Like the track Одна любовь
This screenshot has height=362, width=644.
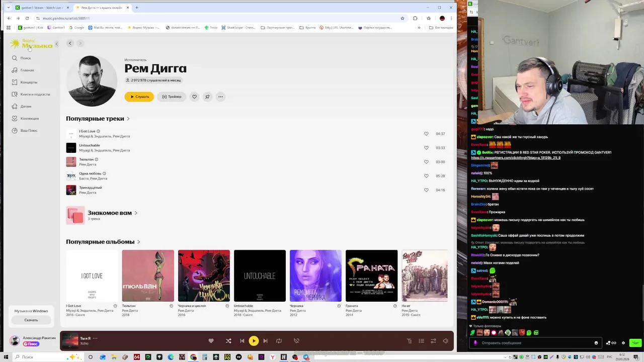[426, 176]
